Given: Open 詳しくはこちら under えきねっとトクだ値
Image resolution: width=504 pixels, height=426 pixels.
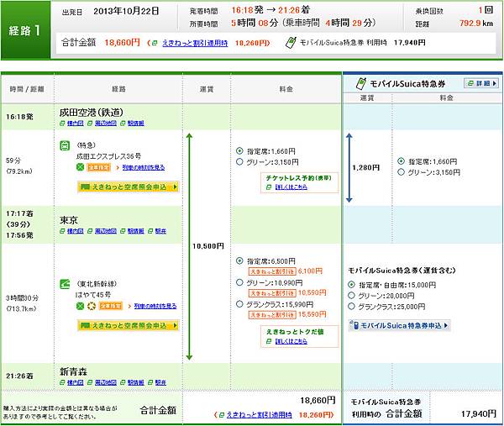Looking at the screenshot, I should click(x=291, y=341).
